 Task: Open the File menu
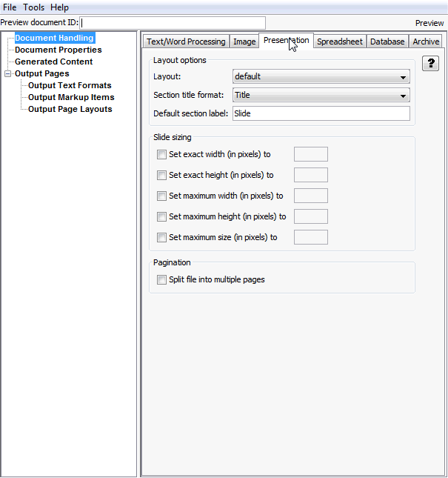(10, 7)
